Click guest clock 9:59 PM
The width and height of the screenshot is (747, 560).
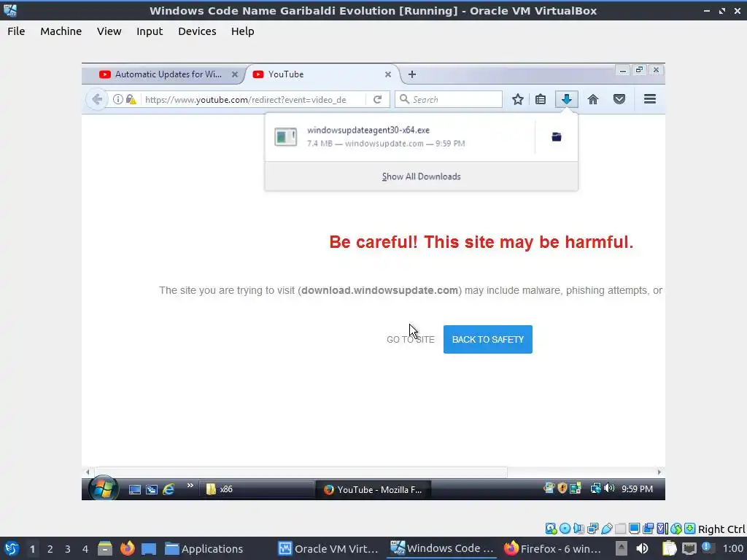tap(637, 489)
